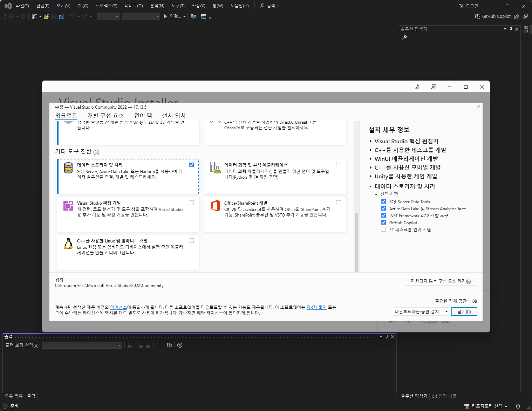
Task: Click the Visual Studio logo icon
Action: tap(8, 6)
